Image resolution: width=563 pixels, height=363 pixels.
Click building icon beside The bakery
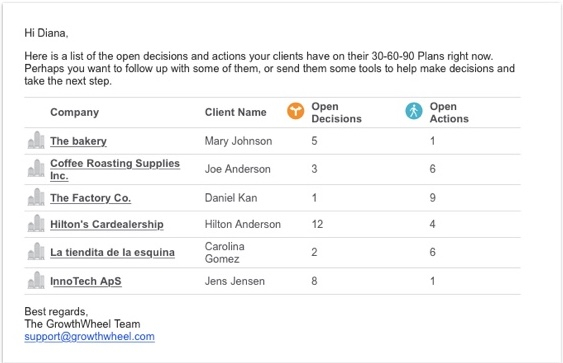click(36, 140)
